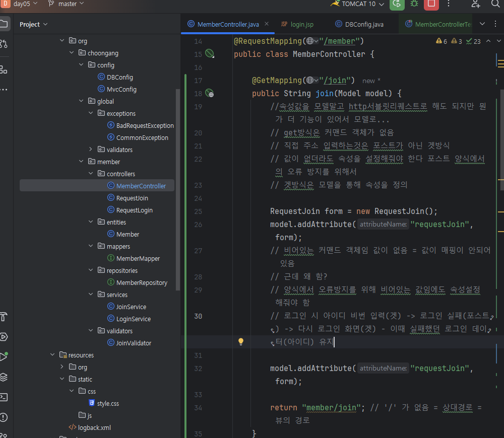This screenshot has height=438, width=504.
Task: Switch to the login.jsp tab
Action: [297, 24]
